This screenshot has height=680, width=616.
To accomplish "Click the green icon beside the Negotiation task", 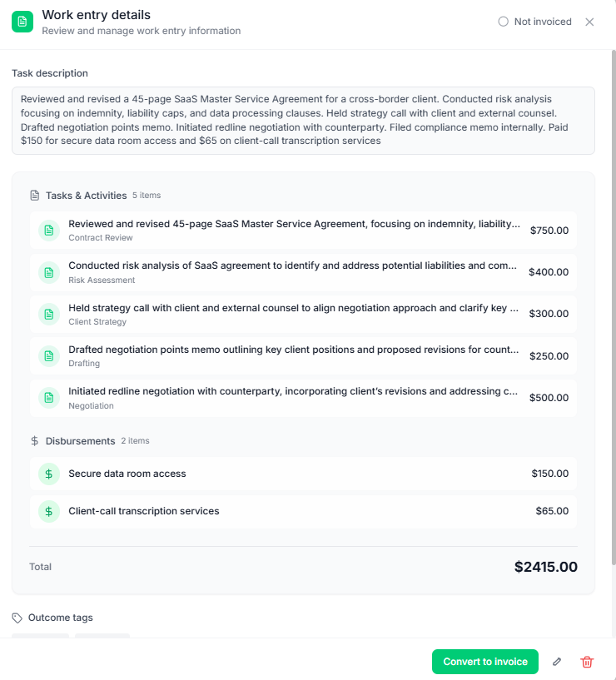I will [x=48, y=397].
